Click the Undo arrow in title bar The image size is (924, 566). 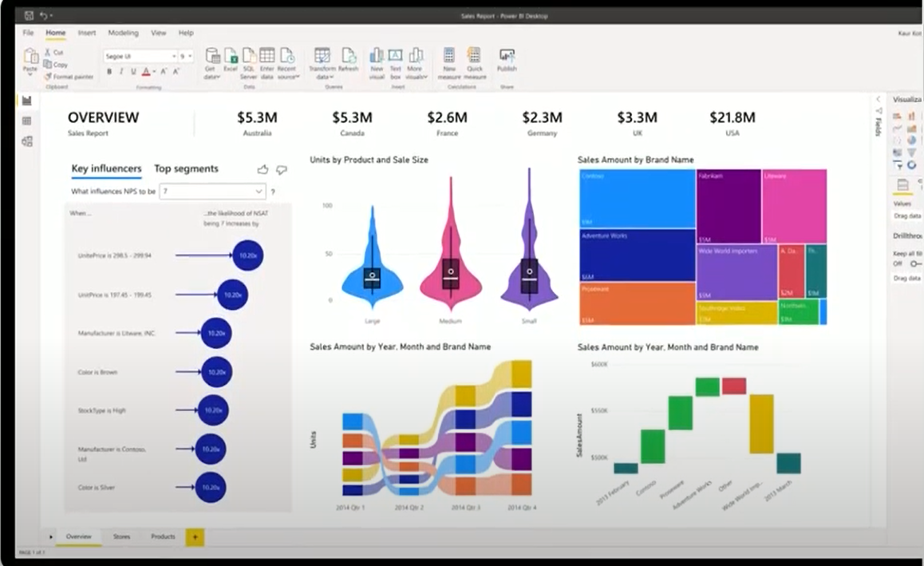tap(44, 15)
